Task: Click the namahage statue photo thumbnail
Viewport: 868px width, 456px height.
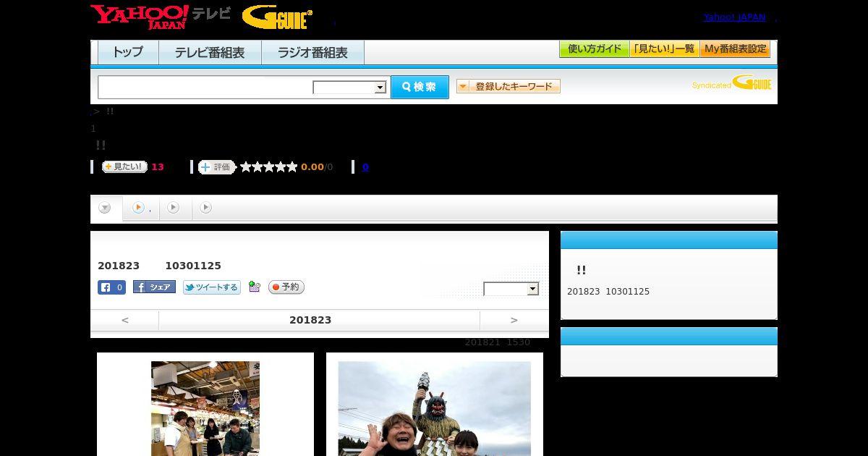Action: point(435,408)
